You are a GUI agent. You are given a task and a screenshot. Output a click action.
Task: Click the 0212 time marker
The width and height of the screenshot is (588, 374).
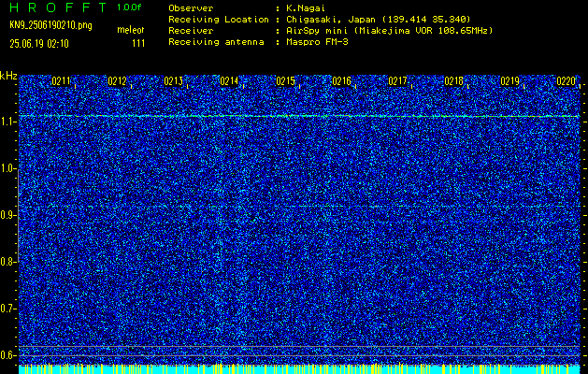[117, 81]
